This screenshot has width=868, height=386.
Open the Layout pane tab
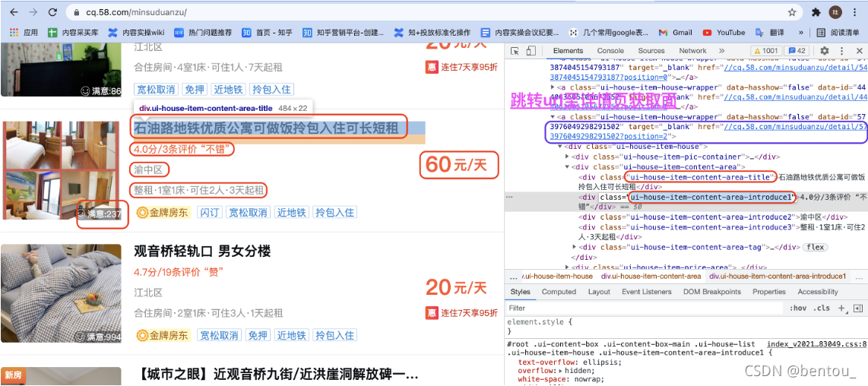click(x=599, y=292)
